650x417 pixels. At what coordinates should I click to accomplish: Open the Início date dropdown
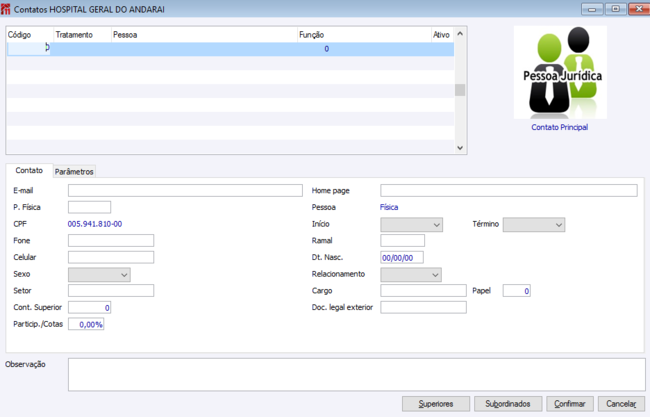[411, 225]
